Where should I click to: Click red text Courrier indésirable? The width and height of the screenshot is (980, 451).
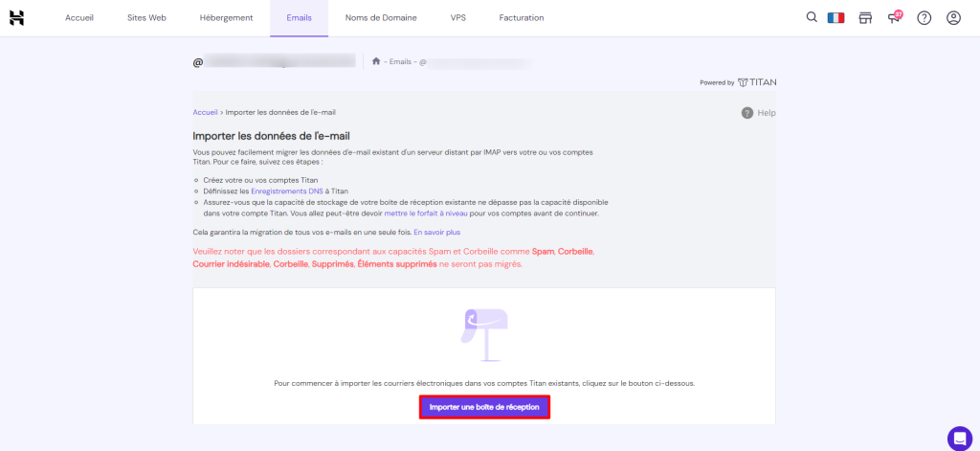point(232,264)
